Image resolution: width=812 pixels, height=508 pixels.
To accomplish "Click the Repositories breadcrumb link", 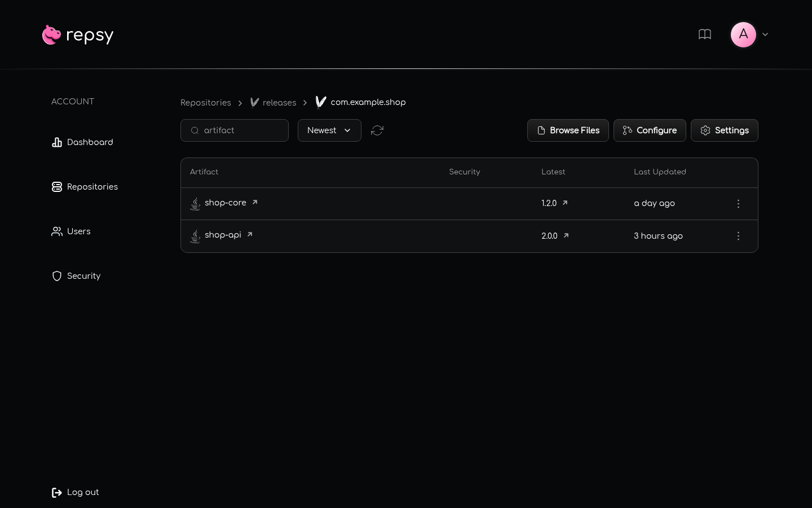I will [x=206, y=103].
